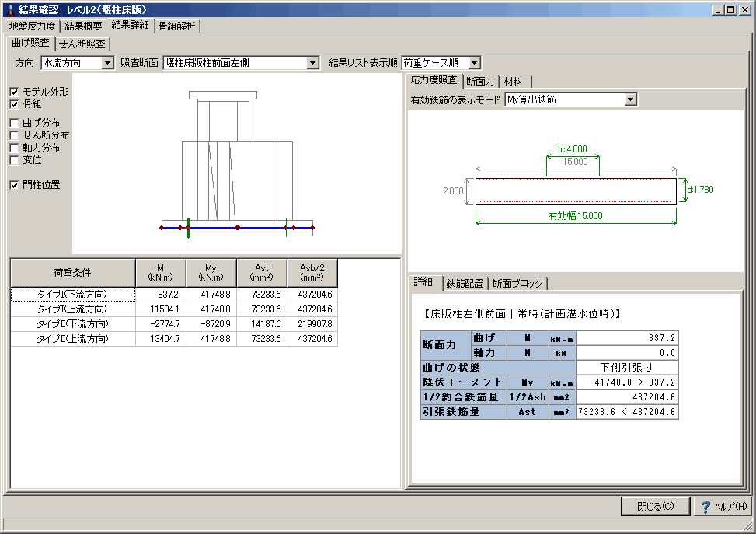Click the application icon in title bar
Viewport: 756px width, 534px height.
(10, 9)
